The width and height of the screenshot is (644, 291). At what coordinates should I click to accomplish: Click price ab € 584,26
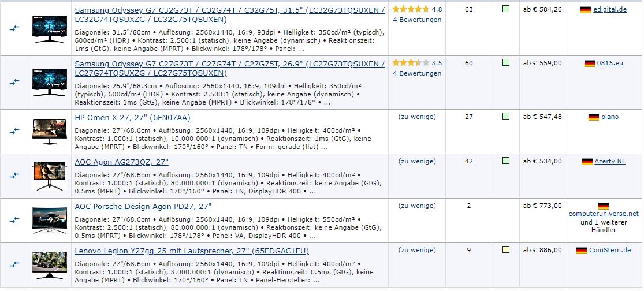(542, 9)
